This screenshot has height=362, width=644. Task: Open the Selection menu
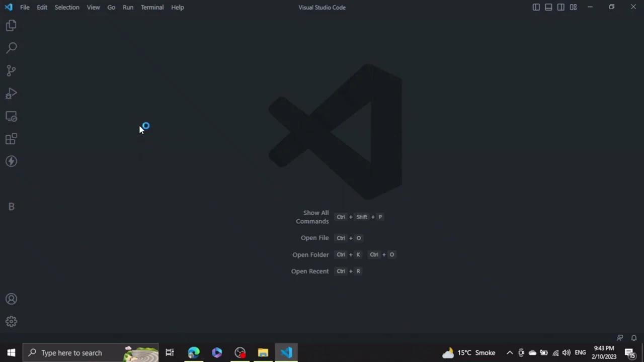click(x=67, y=7)
